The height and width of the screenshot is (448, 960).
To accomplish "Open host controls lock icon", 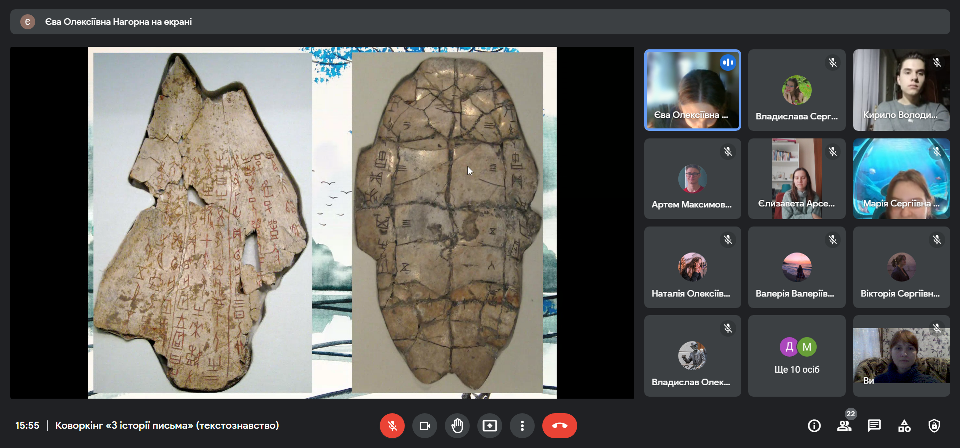I will [x=934, y=425].
